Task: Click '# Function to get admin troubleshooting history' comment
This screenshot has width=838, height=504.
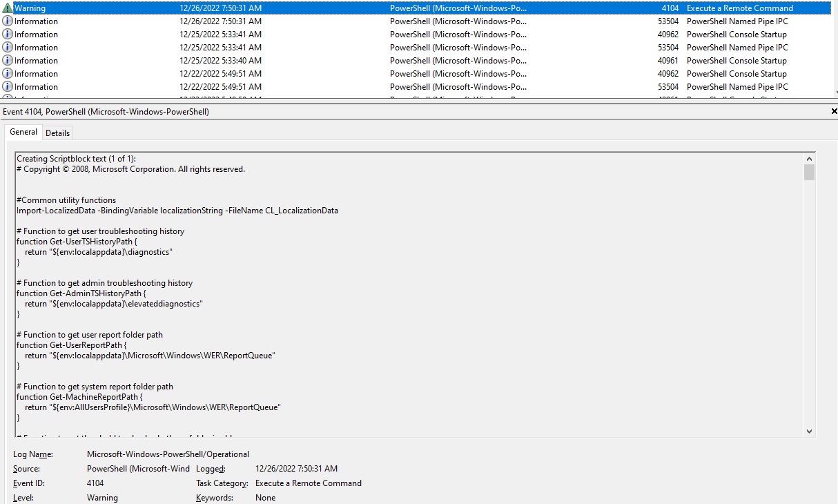Action: [104, 283]
